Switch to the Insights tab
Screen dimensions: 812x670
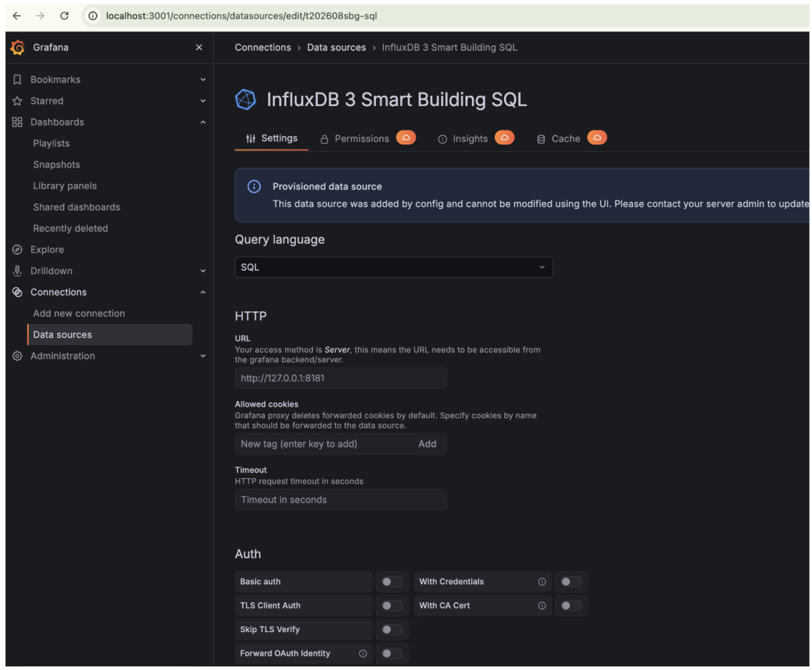point(463,139)
